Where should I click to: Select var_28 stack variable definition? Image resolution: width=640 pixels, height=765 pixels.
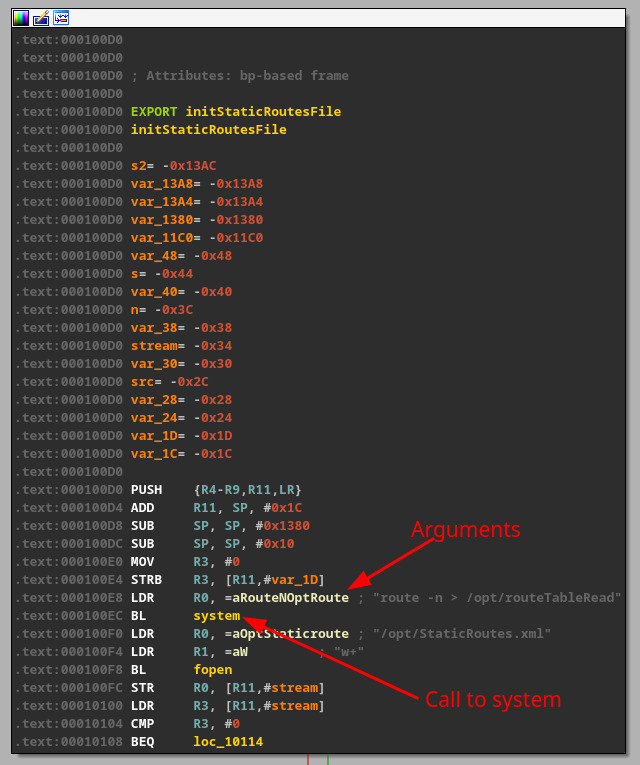(181, 400)
